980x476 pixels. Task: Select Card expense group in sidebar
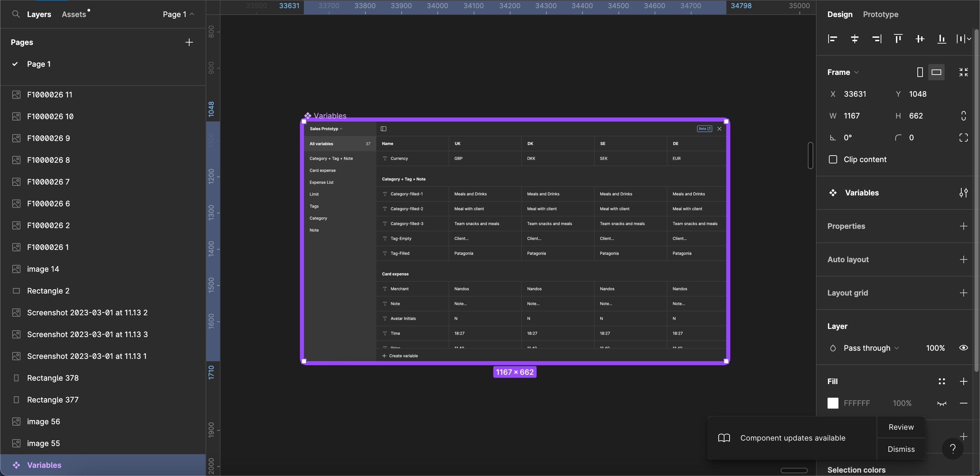[x=322, y=170]
